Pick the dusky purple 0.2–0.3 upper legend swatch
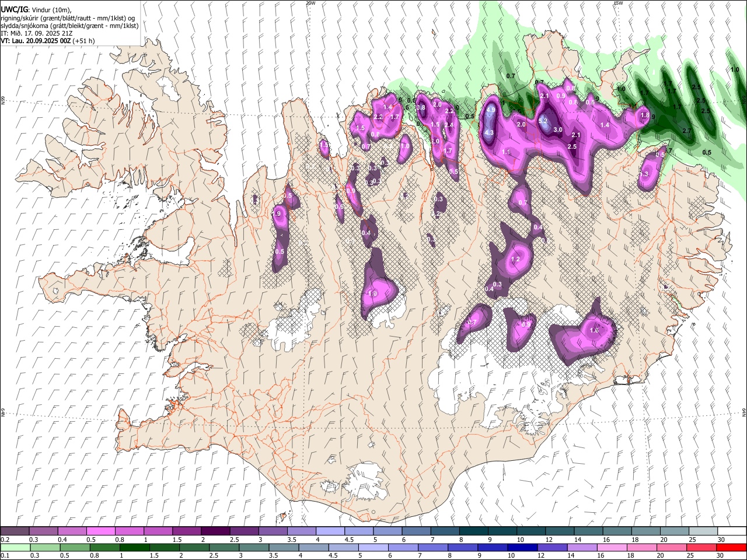The height and width of the screenshot is (560, 747). [15, 531]
